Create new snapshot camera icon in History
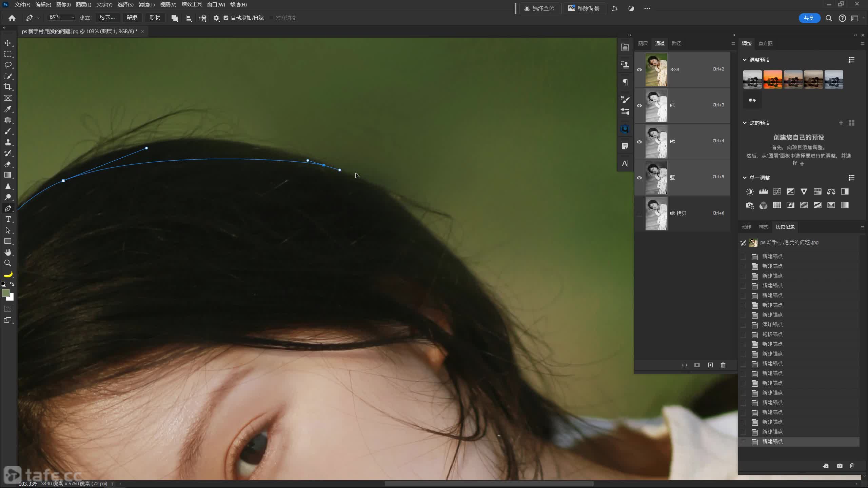Image resolution: width=868 pixels, height=488 pixels. click(x=840, y=466)
